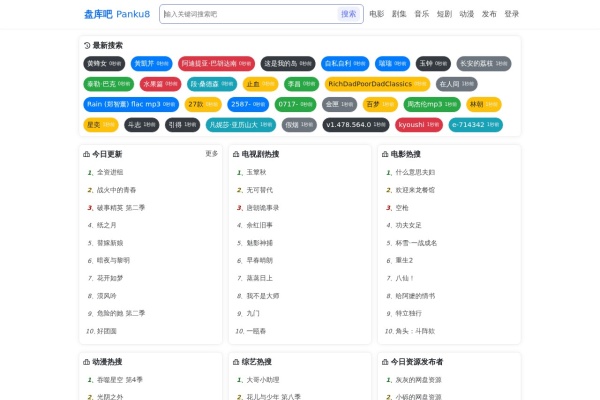Select the v1.478.564.0 search tag
Image resolution: width=600 pixels, height=400 pixels.
tap(356, 125)
